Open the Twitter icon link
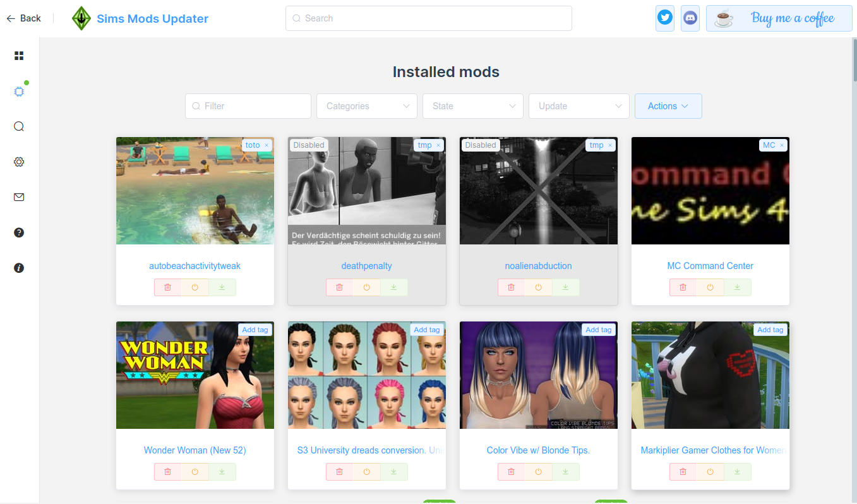 (x=665, y=18)
